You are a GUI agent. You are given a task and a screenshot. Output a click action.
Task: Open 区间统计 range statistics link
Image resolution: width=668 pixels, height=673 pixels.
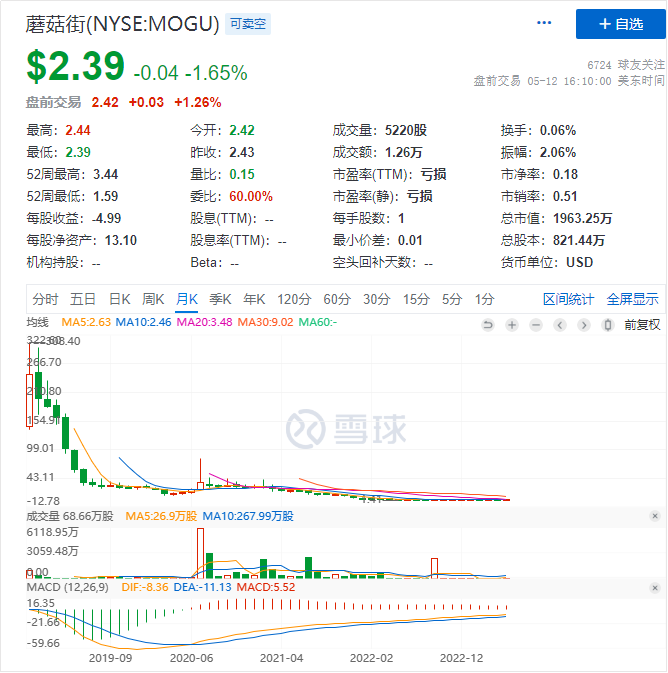coord(568,299)
